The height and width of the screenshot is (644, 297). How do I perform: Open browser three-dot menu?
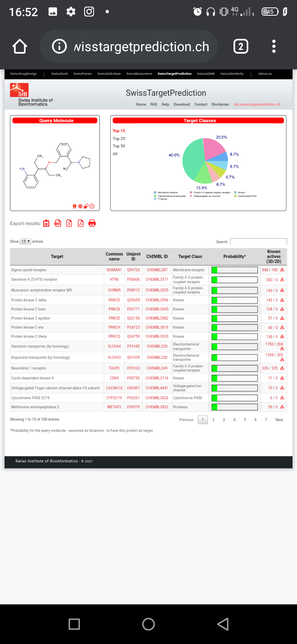pos(274,47)
